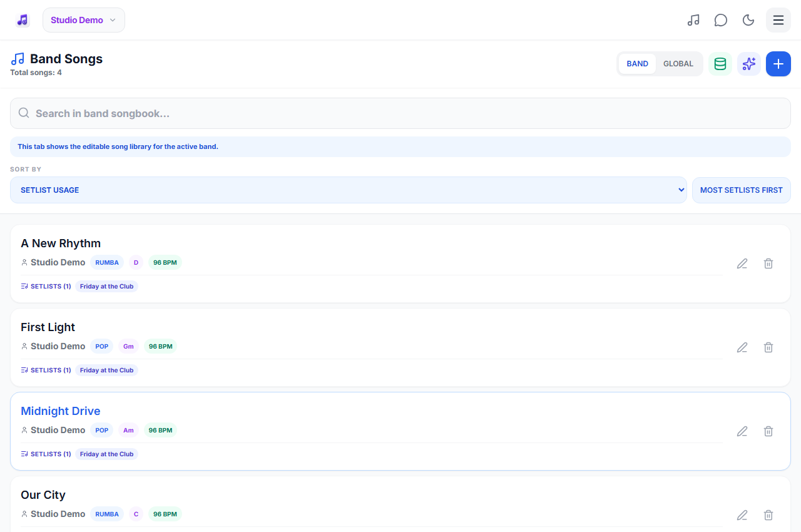Image resolution: width=801 pixels, height=532 pixels.
Task: Open the Midnight Drive song title
Action: click(61, 411)
